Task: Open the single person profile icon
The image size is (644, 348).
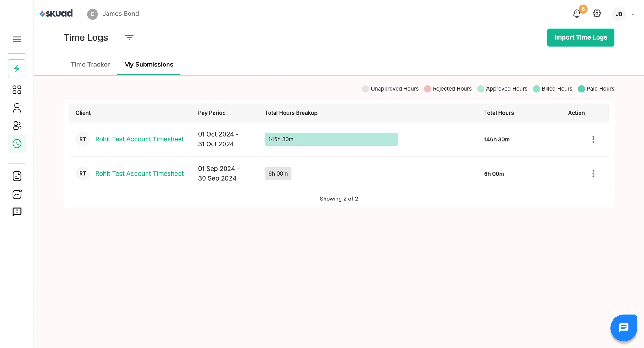Action: tap(17, 108)
